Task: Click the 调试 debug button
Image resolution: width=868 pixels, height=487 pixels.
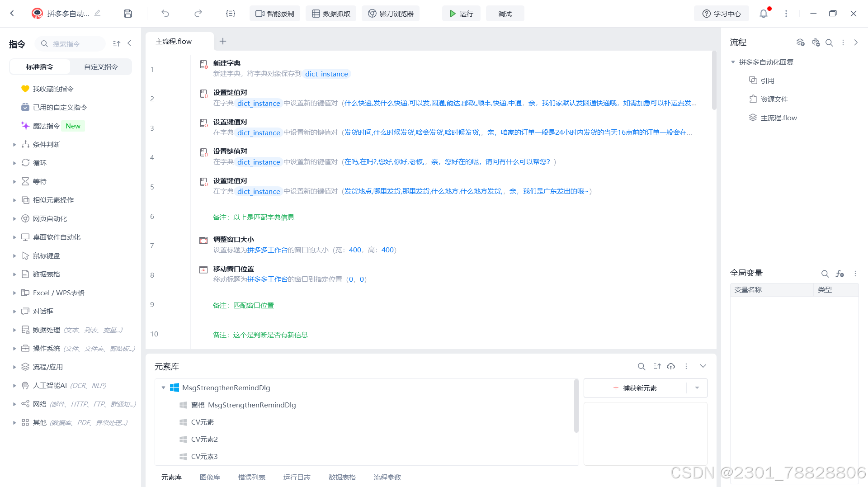Action: 505,14
